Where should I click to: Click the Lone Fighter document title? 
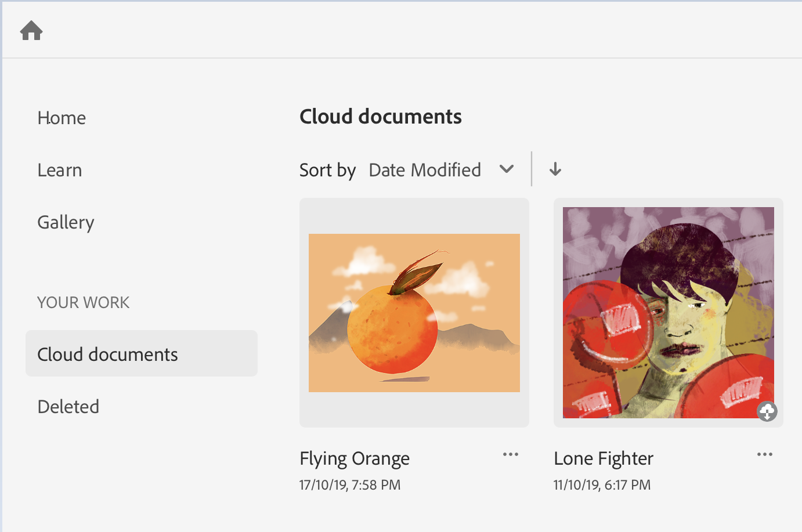coord(604,458)
